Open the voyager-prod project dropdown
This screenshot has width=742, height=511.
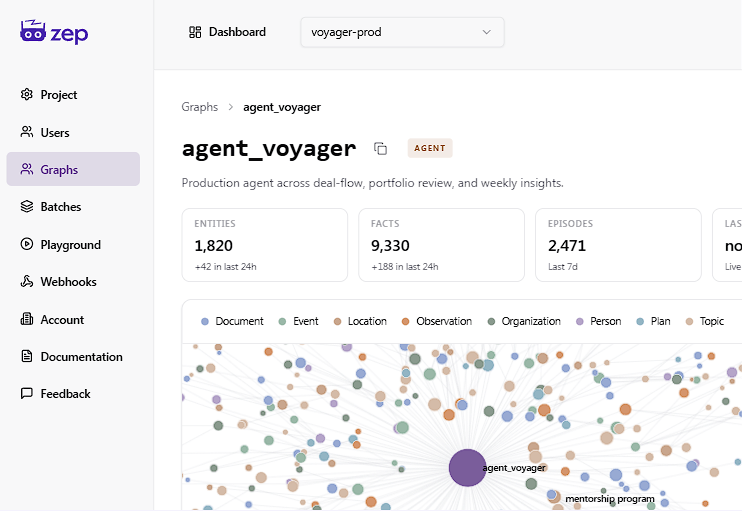pos(402,32)
